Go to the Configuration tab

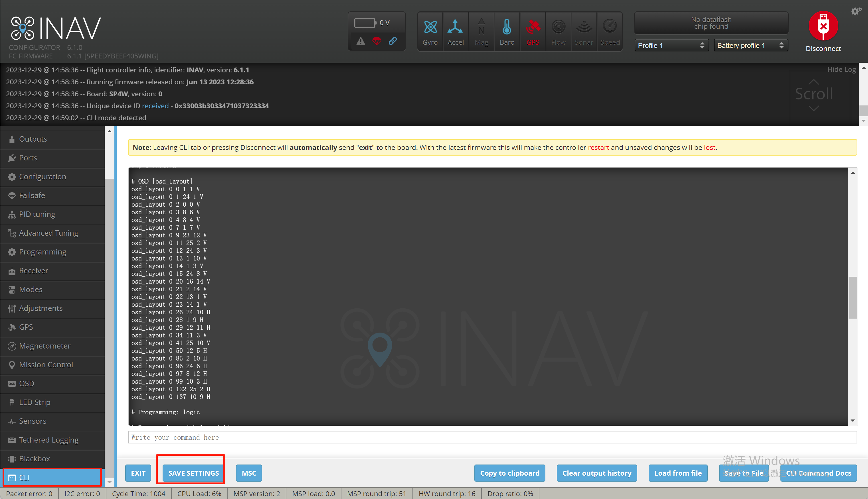pos(52,176)
